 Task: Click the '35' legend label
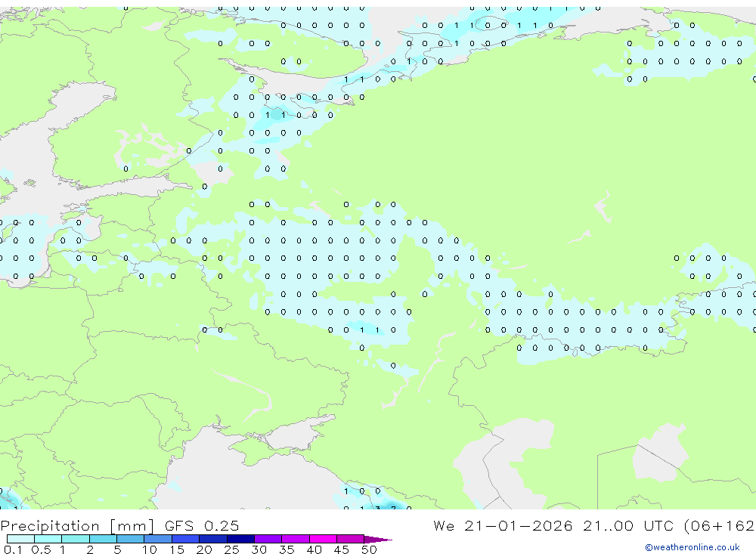pyautogui.click(x=287, y=549)
